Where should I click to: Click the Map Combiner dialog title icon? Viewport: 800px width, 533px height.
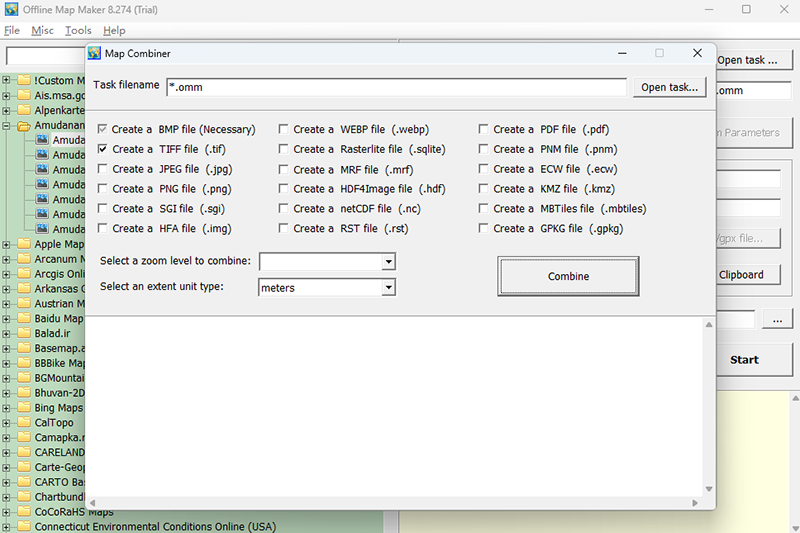point(94,53)
